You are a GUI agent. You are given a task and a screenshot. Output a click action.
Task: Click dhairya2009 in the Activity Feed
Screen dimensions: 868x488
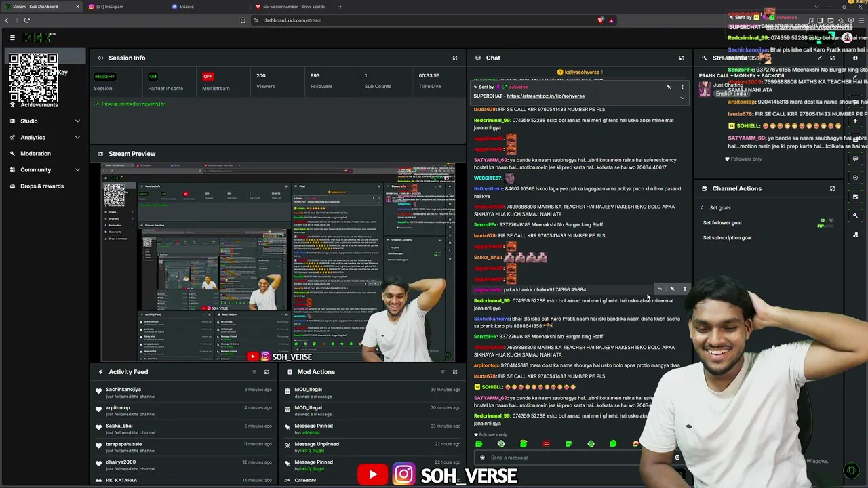point(121,462)
